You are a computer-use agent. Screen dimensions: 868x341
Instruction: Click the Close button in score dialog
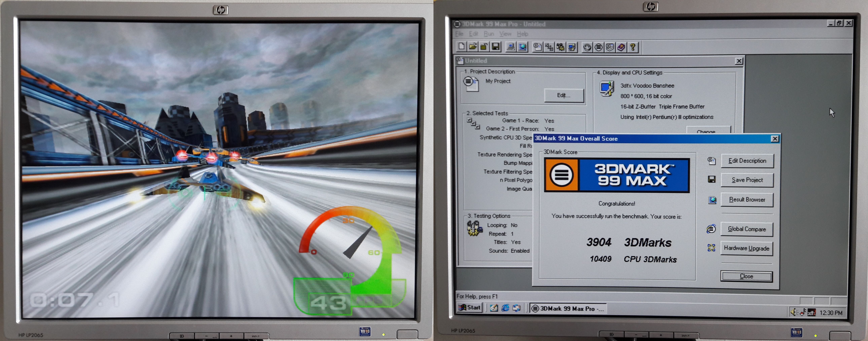point(746,276)
